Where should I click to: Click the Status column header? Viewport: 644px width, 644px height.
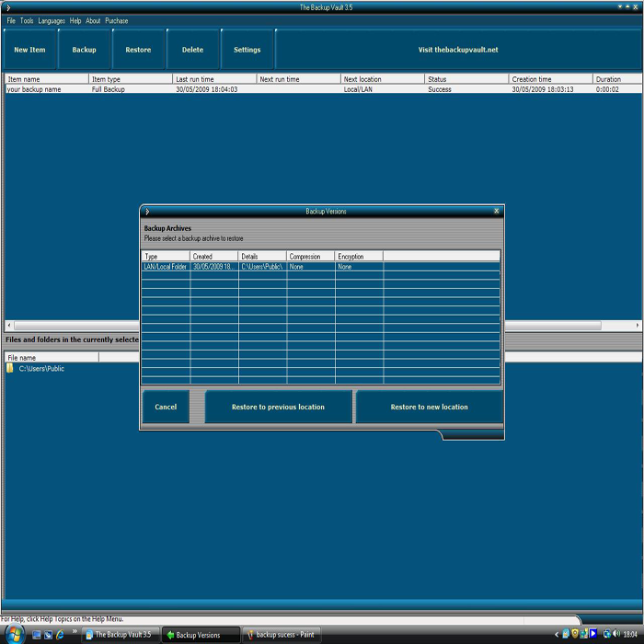point(466,79)
